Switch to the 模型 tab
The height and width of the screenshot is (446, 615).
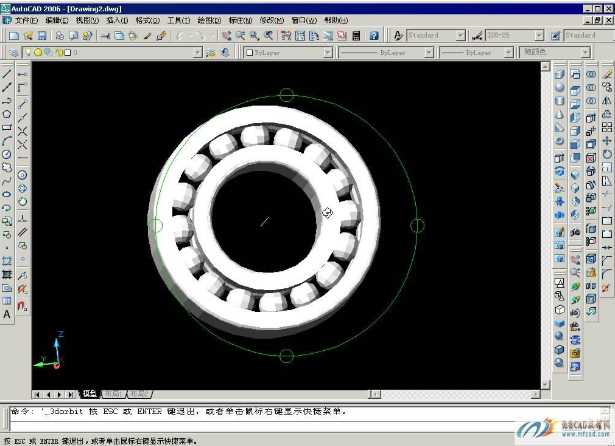(x=90, y=394)
